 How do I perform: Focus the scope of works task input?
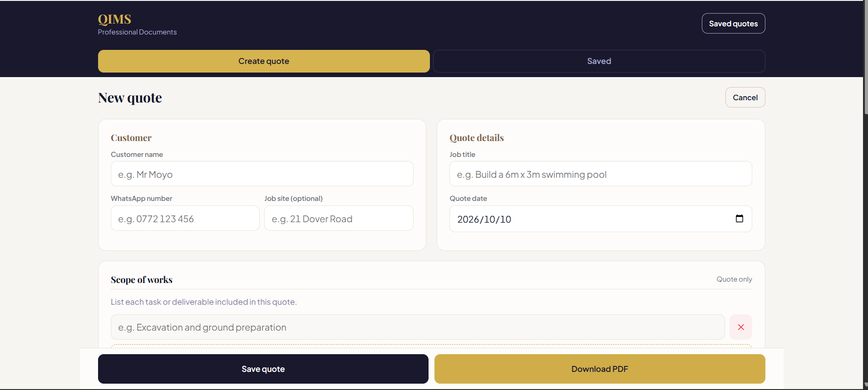[418, 327]
